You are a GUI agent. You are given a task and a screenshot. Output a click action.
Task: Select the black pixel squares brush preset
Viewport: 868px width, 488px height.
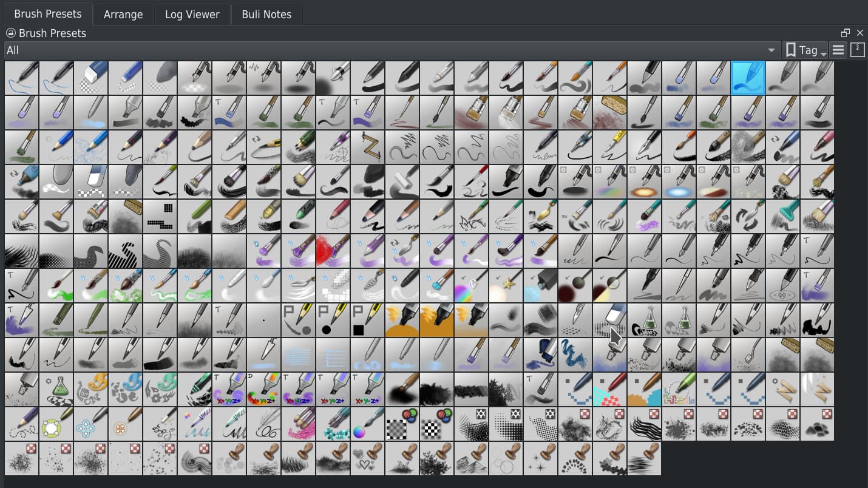click(160, 216)
